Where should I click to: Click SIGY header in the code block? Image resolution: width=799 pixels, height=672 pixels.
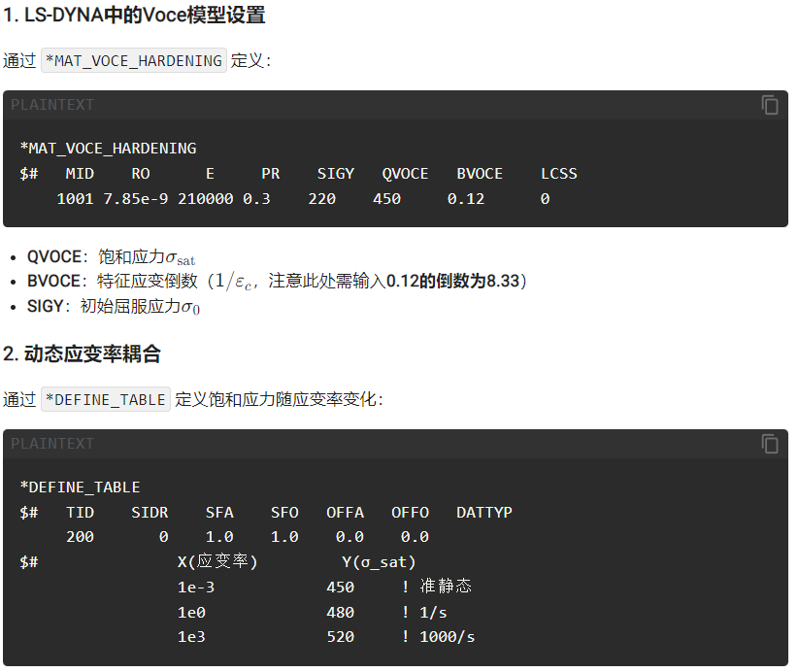coord(336,174)
